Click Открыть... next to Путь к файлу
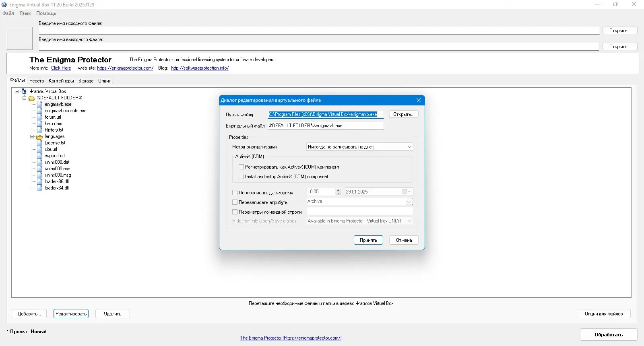Viewport: 644px width, 346px height. (x=404, y=114)
